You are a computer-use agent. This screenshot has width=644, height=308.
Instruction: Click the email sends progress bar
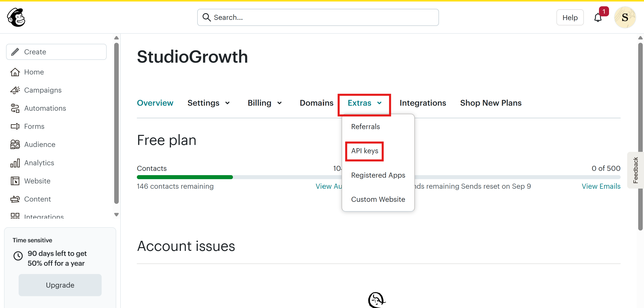(517, 177)
